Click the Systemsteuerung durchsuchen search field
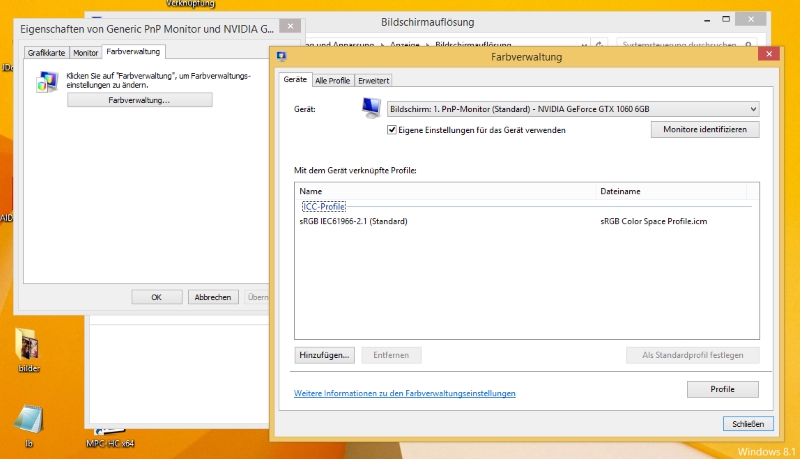Screen dimensions: 800x459 pyautogui.click(x=686, y=43)
